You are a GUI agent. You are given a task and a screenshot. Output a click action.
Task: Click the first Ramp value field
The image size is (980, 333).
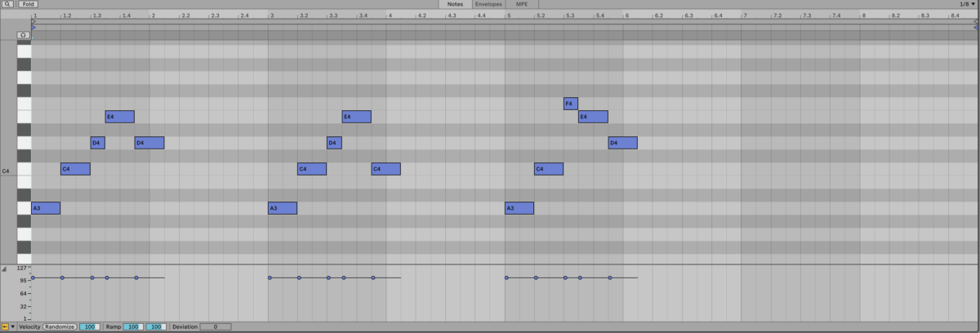click(x=134, y=326)
